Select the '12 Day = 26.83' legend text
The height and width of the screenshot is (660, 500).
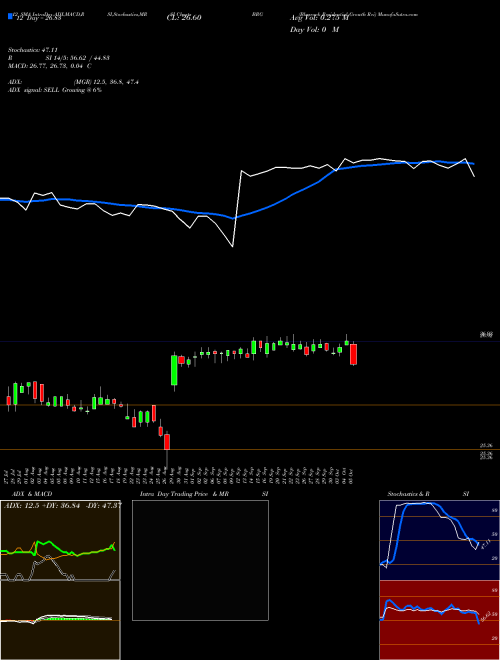click(38, 18)
